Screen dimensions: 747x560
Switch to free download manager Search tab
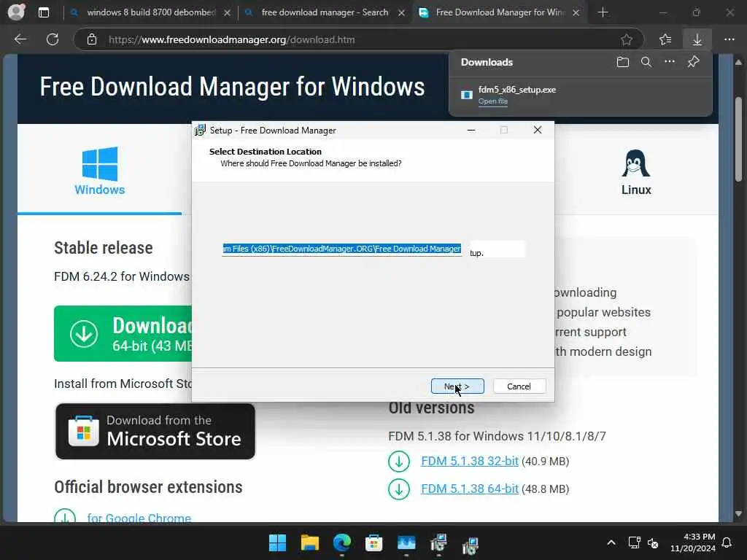325,12
